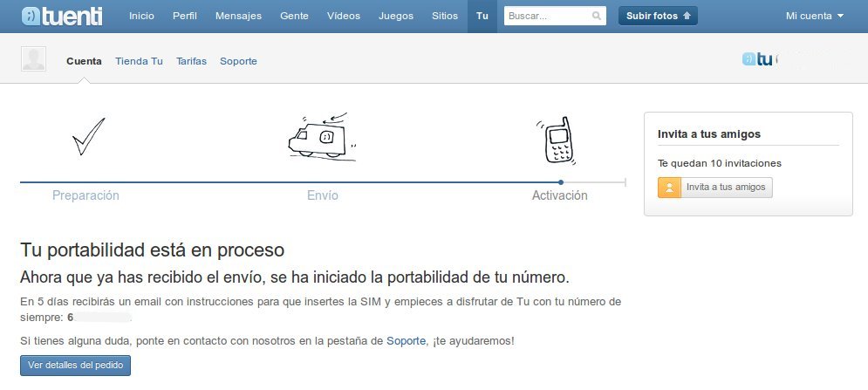Open Vídeos in top navigation
The image size is (868, 390).
344,16
